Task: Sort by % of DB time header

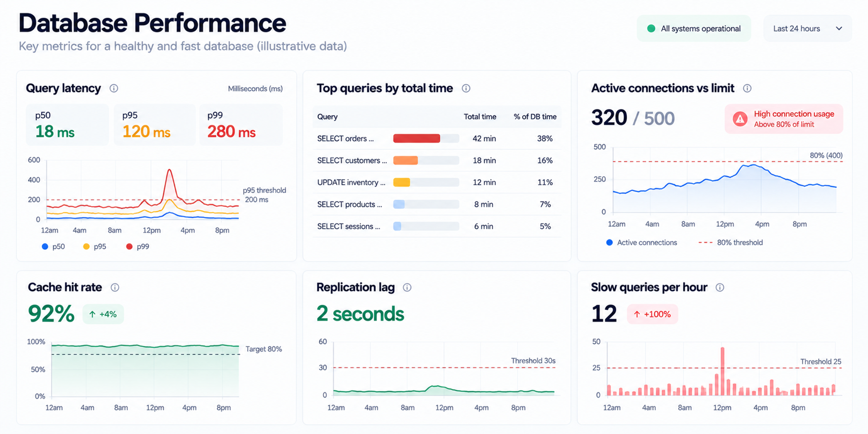Action: coord(535,117)
